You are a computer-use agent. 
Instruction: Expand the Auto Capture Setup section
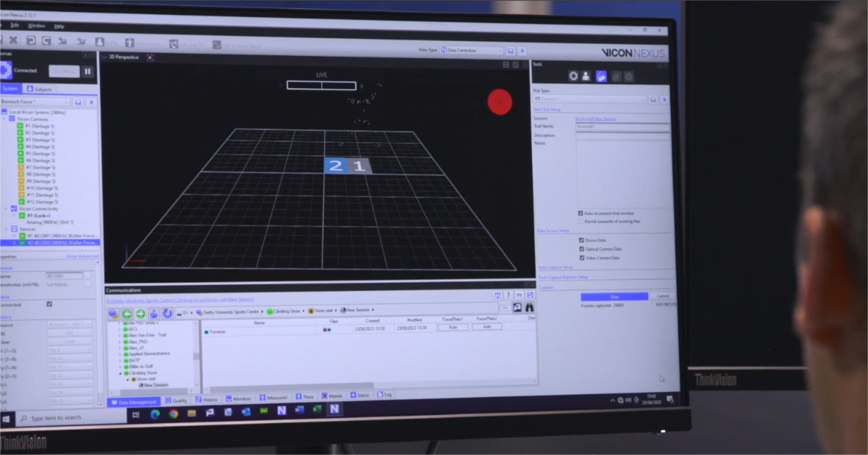(556, 267)
